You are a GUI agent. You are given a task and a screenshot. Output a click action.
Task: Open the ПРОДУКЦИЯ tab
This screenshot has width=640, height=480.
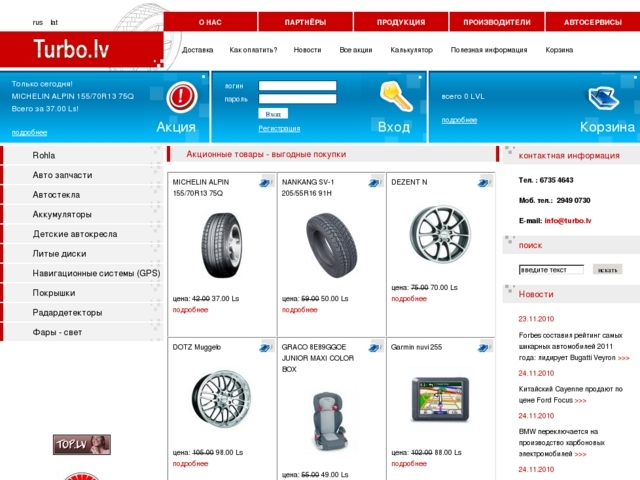pos(401,22)
